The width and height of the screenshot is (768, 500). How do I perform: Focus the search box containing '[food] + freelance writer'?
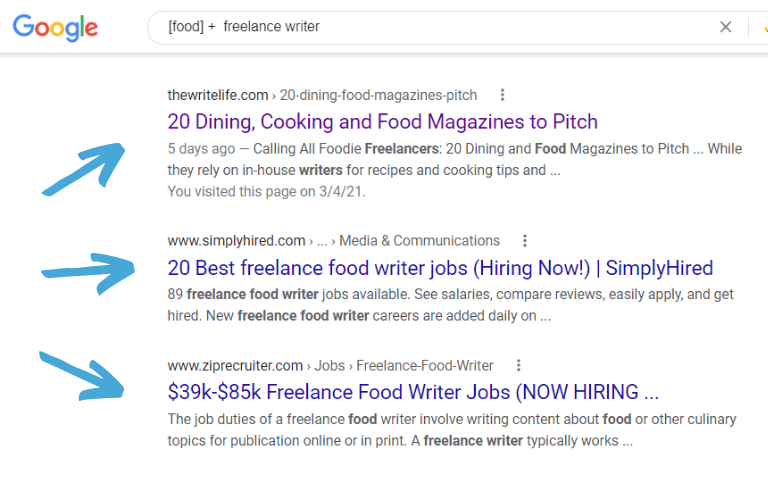pos(430,27)
